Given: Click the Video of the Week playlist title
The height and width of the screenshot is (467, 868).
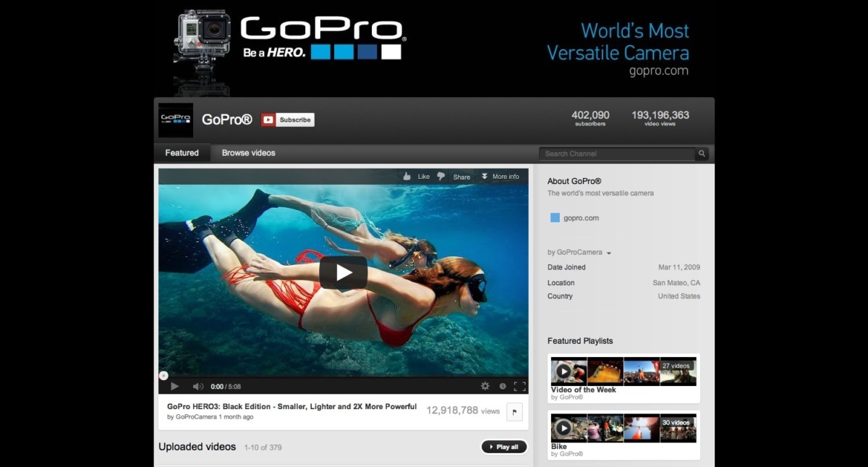Looking at the screenshot, I should tap(584, 390).
